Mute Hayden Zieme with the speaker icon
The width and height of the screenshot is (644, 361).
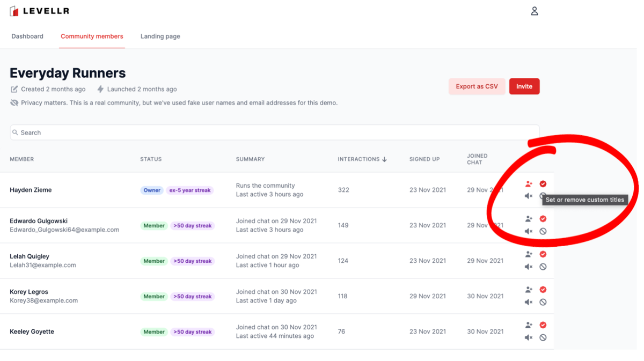(529, 196)
